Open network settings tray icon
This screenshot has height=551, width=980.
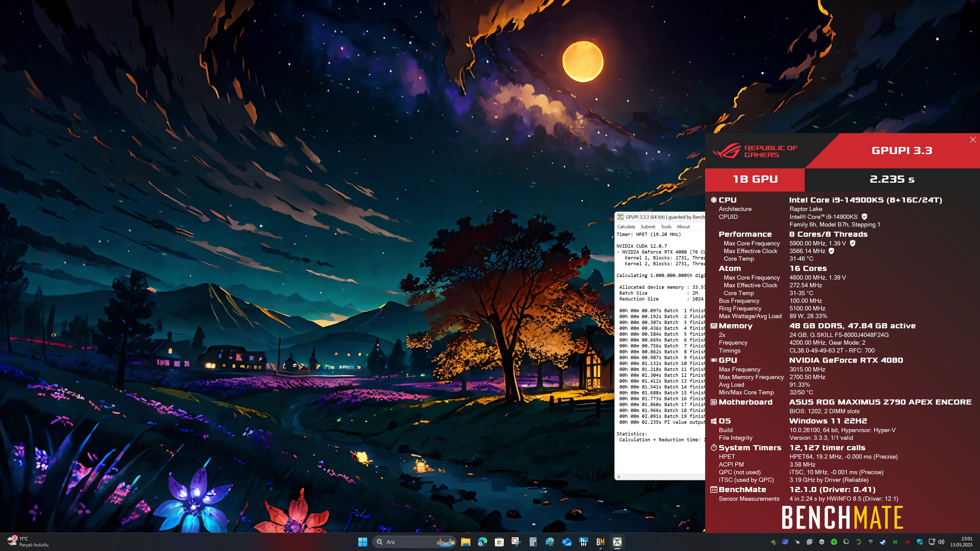pyautogui.click(x=932, y=542)
